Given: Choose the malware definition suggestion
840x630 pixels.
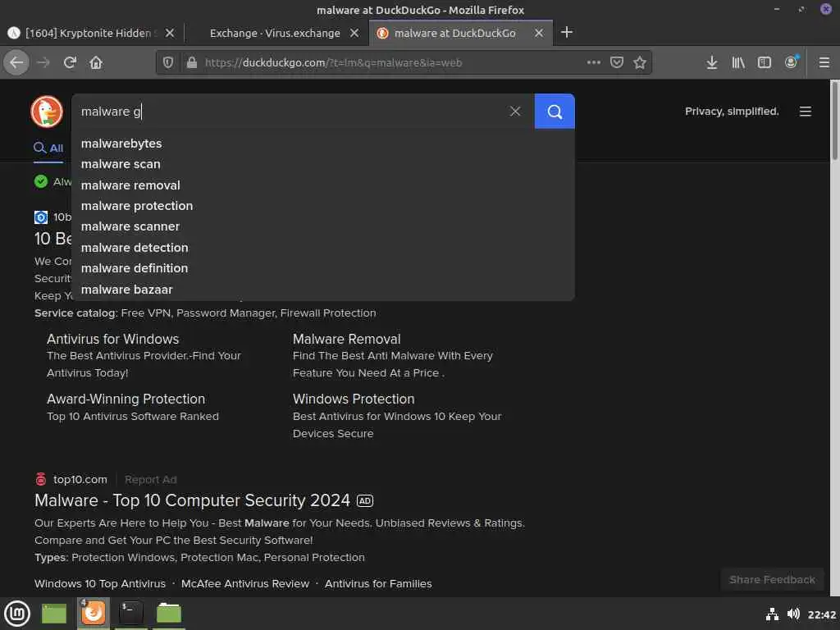Looking at the screenshot, I should 323,268.
